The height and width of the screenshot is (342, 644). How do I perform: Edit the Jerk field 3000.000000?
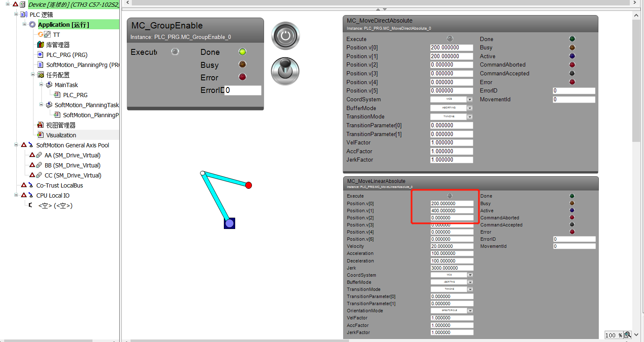[x=452, y=268]
